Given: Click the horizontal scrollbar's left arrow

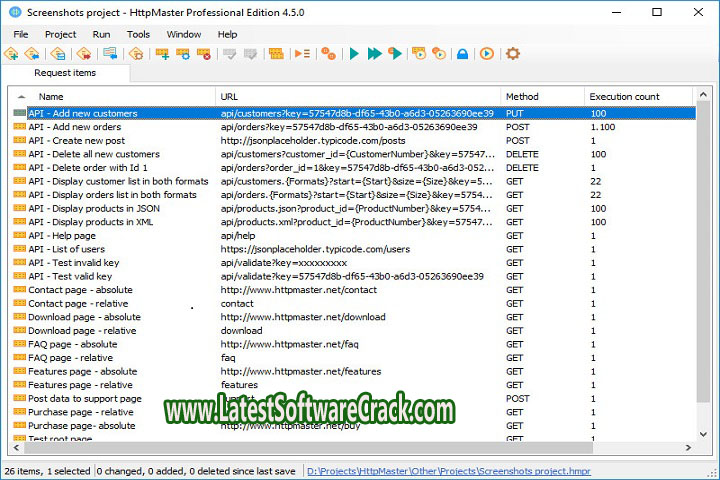Looking at the screenshot, I should coord(17,447).
